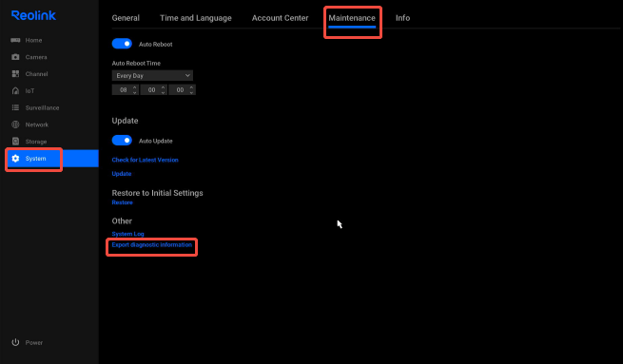The image size is (623, 364).
Task: Open Network menu label
Action: (x=37, y=125)
